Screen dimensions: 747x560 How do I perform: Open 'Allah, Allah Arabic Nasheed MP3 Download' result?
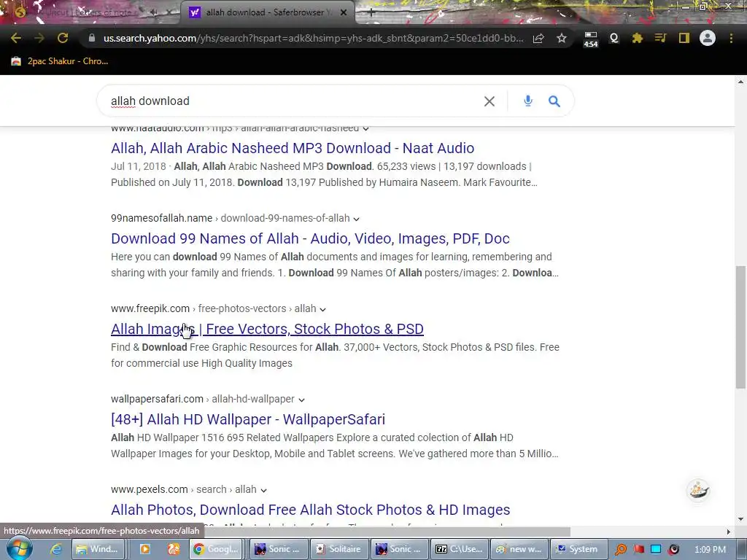pyautogui.click(x=293, y=148)
